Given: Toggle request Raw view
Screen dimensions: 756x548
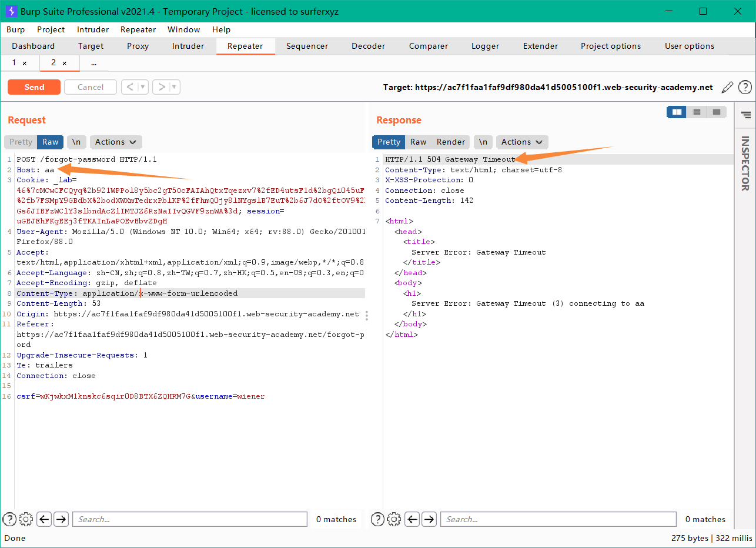Looking at the screenshot, I should (51, 142).
